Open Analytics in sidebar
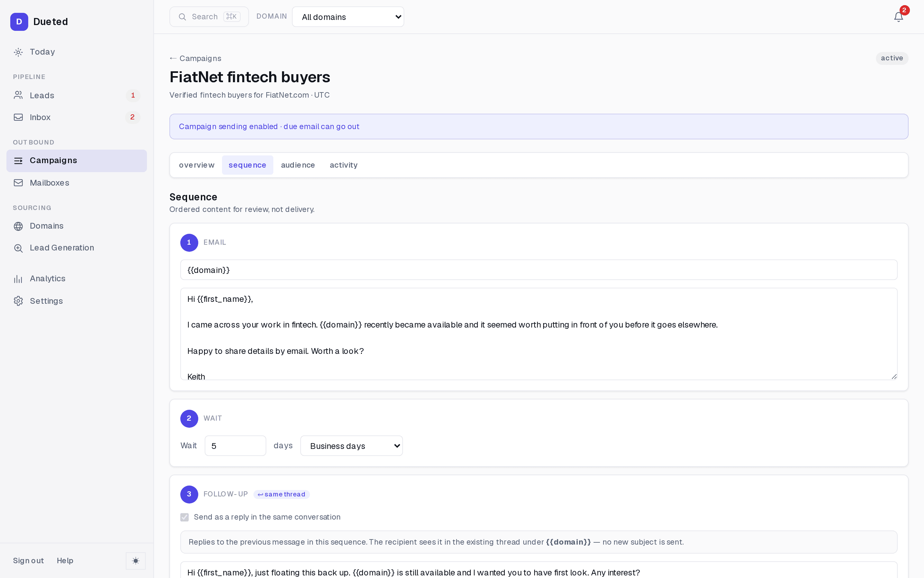 pos(76,279)
